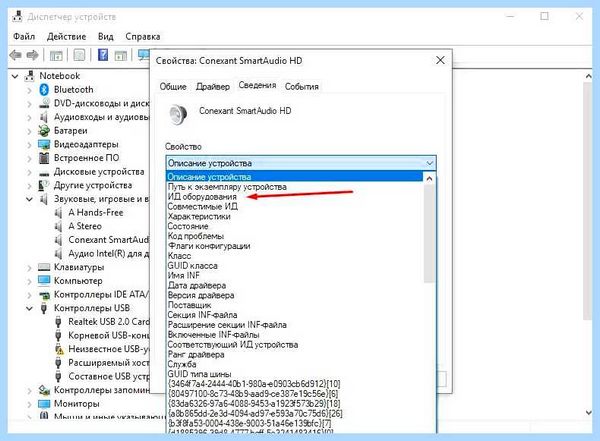
Task: Switch to the Сведения tab
Action: pyautogui.click(x=257, y=85)
